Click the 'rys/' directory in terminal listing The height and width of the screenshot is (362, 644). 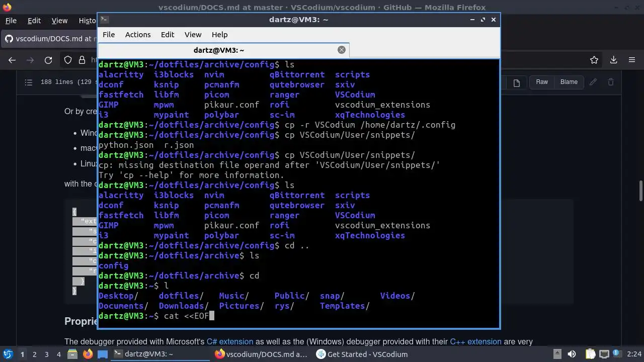284,306
